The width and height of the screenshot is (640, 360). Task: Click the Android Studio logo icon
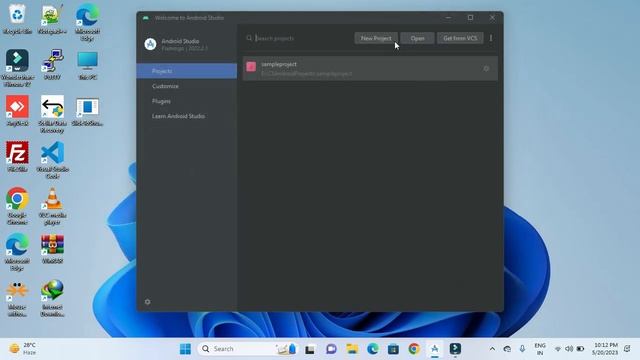(x=150, y=44)
